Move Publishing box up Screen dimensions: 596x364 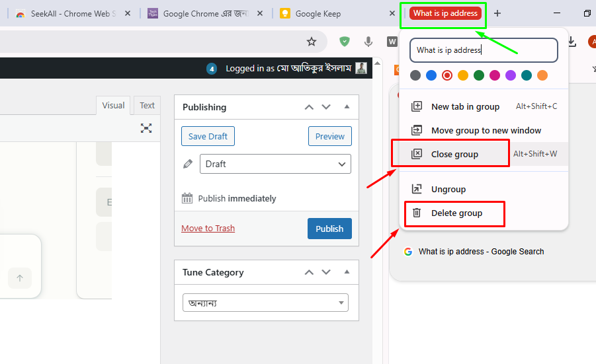click(309, 107)
